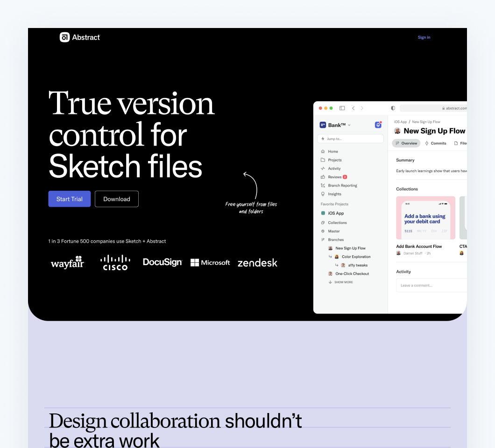Click the Insights lightbulb icon in the sidebar
This screenshot has width=495, height=448.
[x=323, y=194]
